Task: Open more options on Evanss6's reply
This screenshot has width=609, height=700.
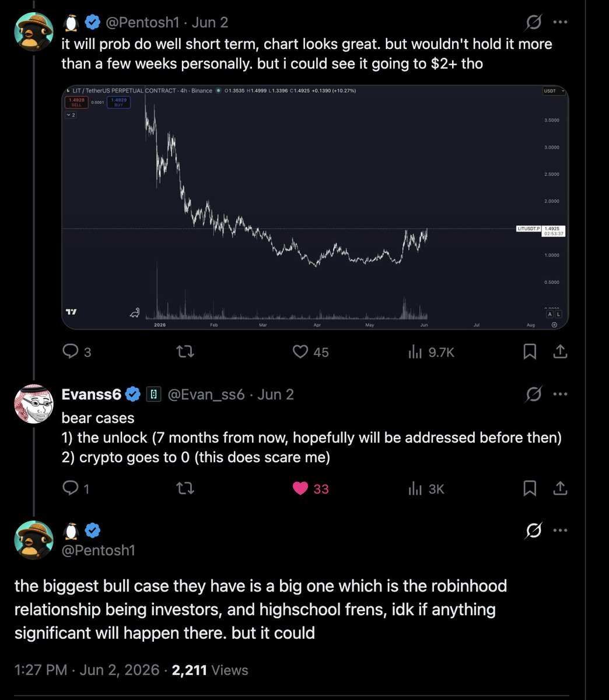Action: (560, 394)
